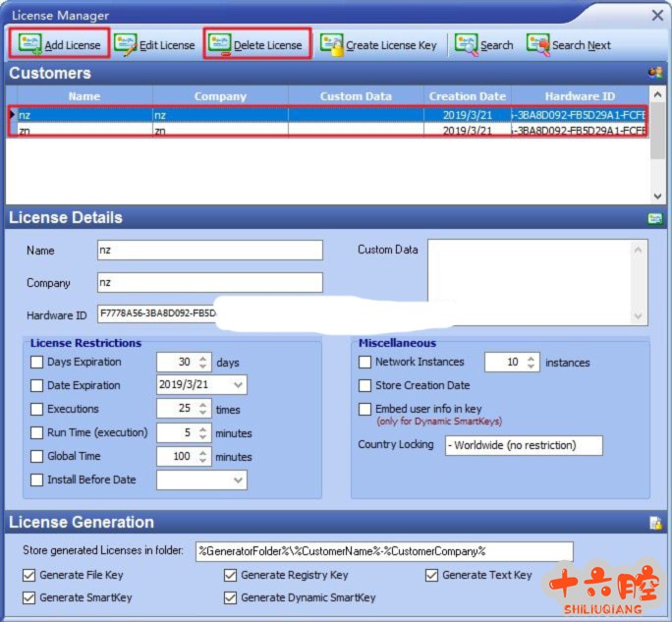The width and height of the screenshot is (672, 622).
Task: Expand the Install Before Date dropdown
Action: click(x=238, y=481)
